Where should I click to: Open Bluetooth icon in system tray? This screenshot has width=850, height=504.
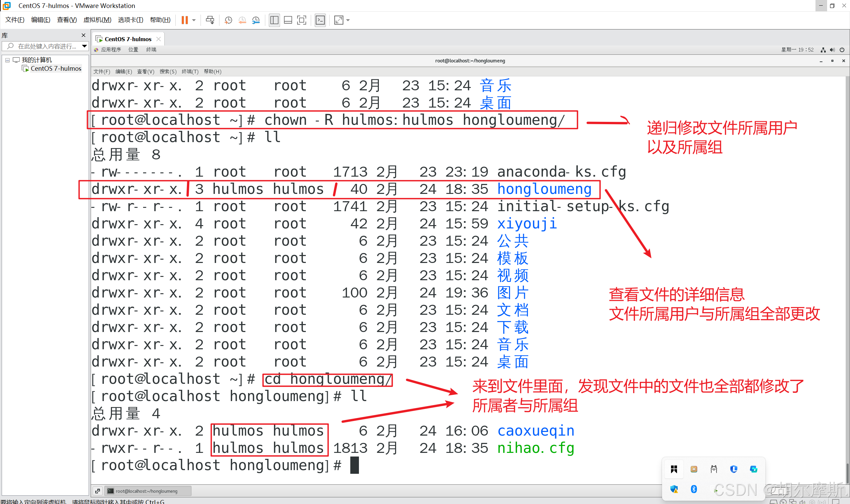(x=694, y=489)
